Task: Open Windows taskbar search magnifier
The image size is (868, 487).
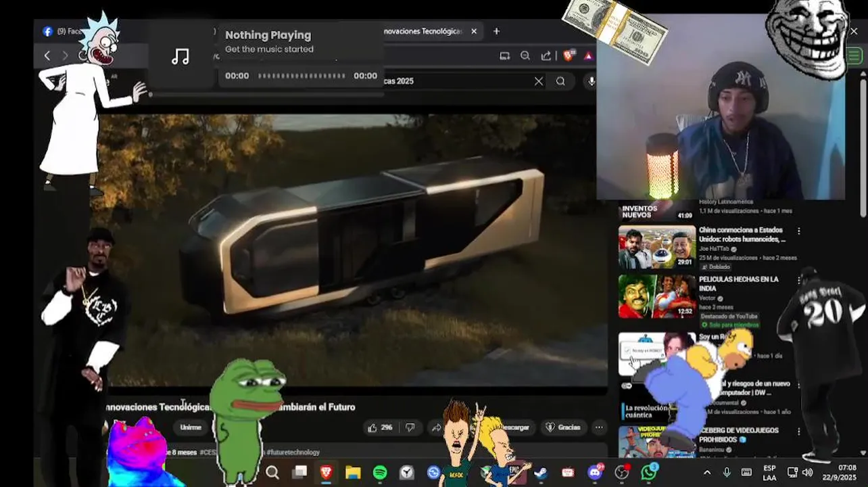Action: pos(272,472)
